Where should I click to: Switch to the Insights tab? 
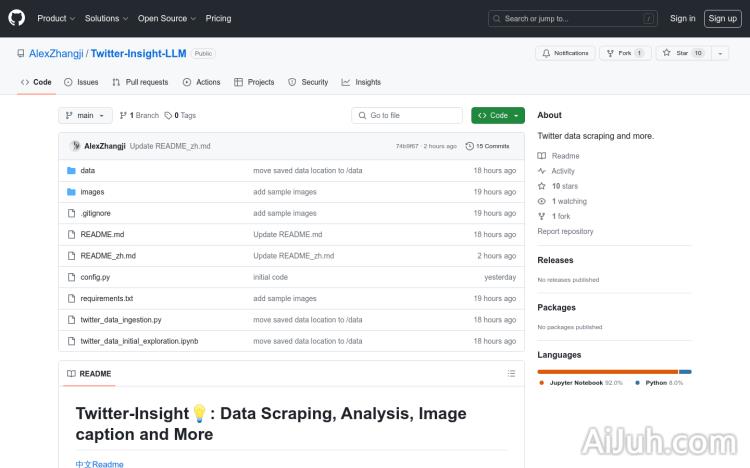[x=361, y=82]
